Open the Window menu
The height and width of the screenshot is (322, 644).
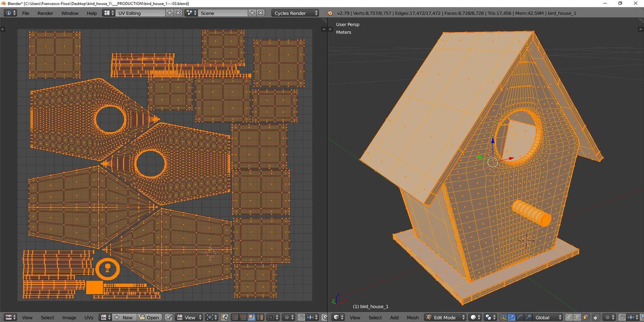click(x=70, y=13)
